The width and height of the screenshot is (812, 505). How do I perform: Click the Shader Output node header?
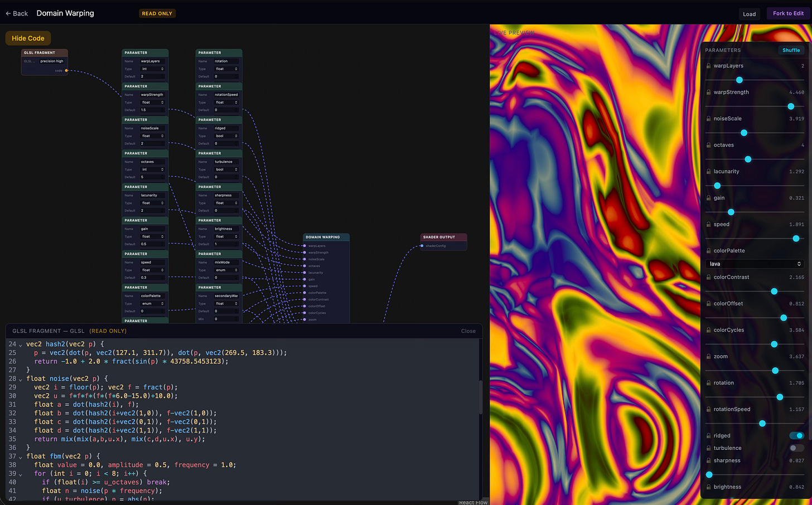[x=444, y=237]
